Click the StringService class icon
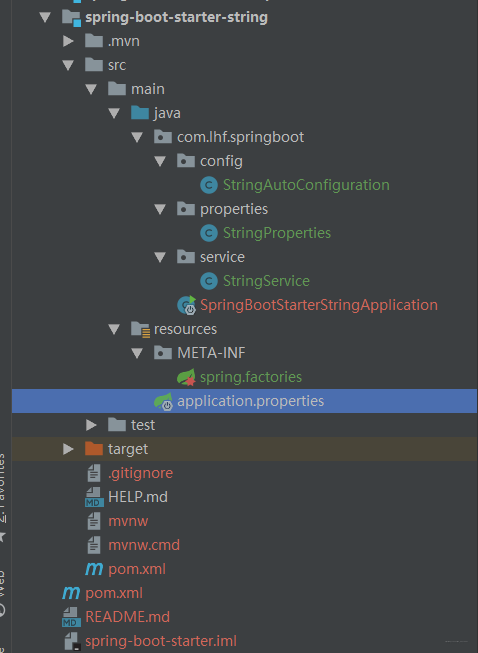 pyautogui.click(x=209, y=281)
